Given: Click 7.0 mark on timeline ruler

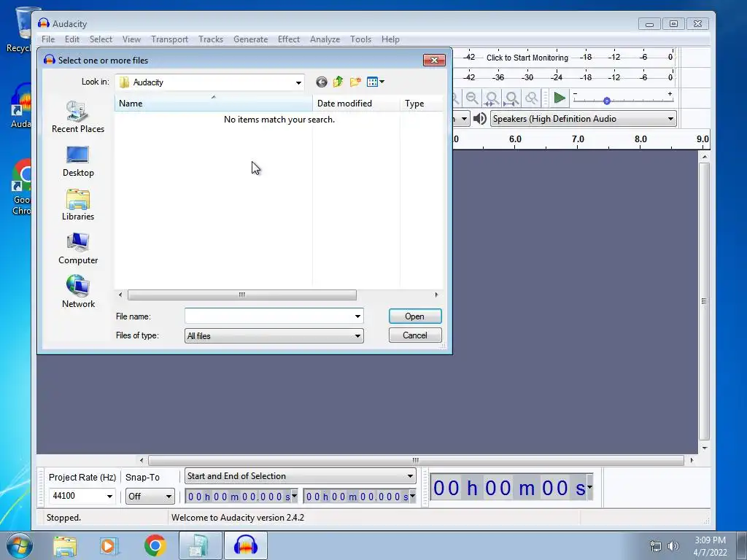Looking at the screenshot, I should point(578,139).
